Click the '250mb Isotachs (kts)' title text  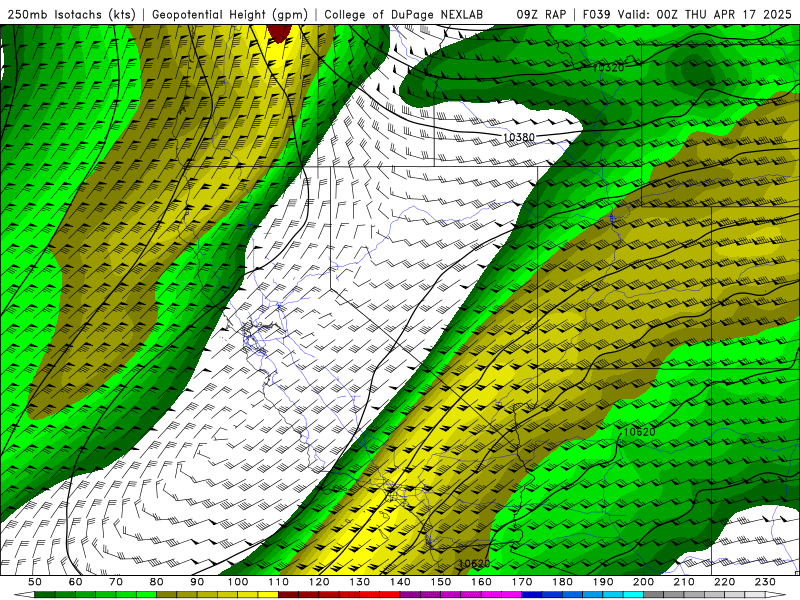pos(71,15)
